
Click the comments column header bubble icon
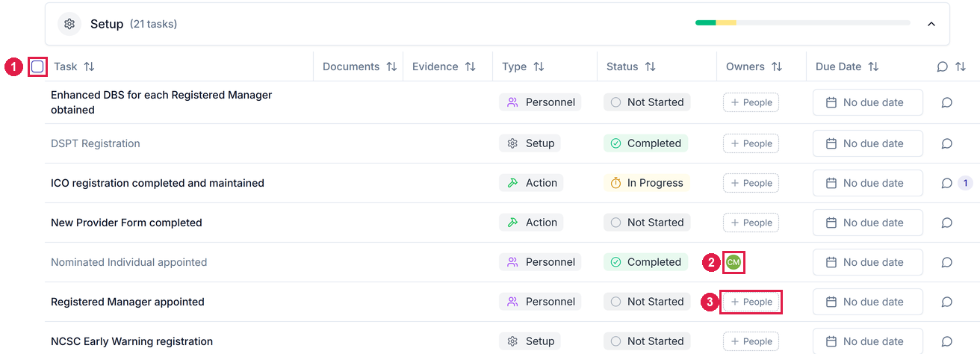pyautogui.click(x=943, y=66)
